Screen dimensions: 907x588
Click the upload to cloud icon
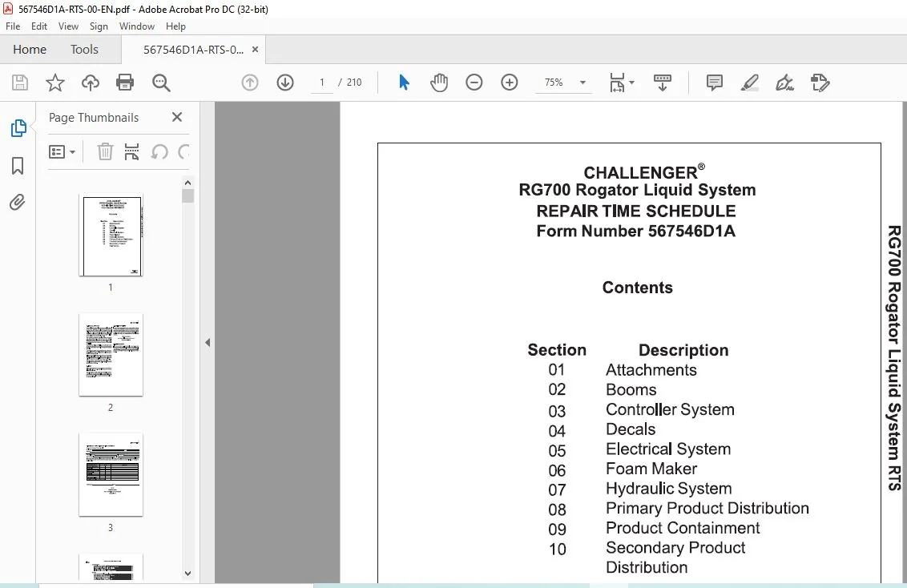[91, 83]
